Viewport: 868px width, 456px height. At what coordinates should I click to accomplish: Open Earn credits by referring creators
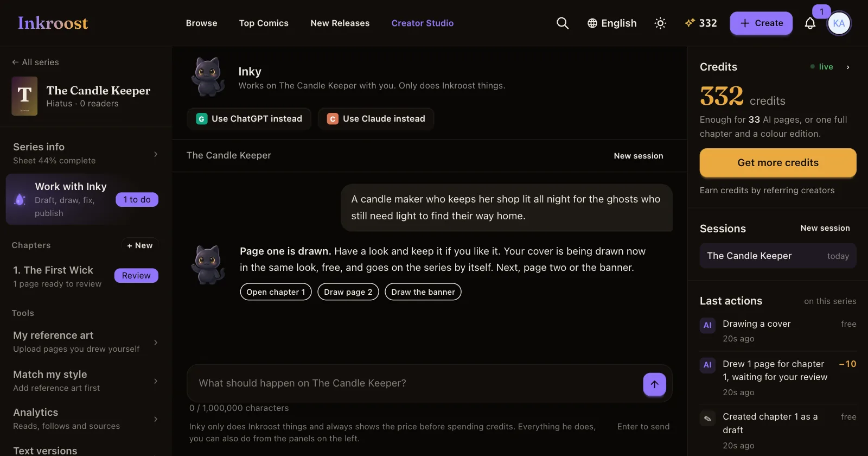click(767, 191)
